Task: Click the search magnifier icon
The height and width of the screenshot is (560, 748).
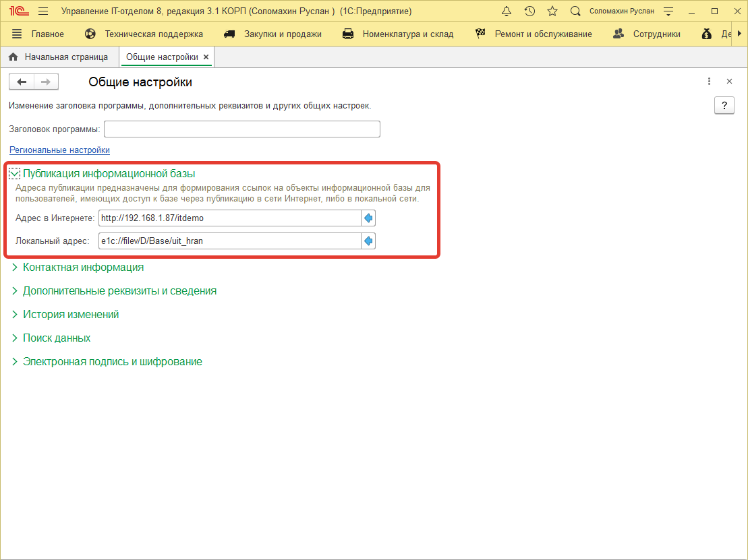Action: [x=575, y=11]
